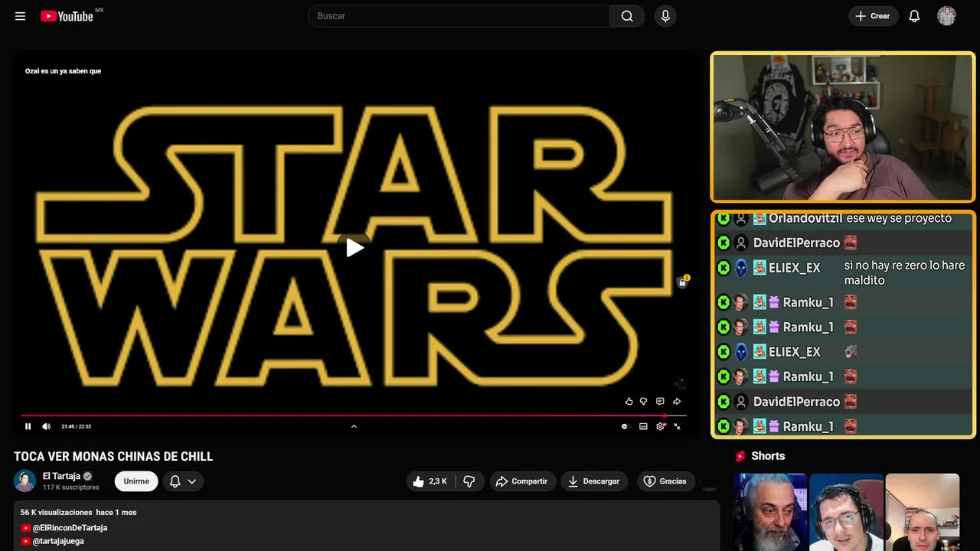Click the Descargar download button
This screenshot has height=551, width=980.
click(593, 481)
